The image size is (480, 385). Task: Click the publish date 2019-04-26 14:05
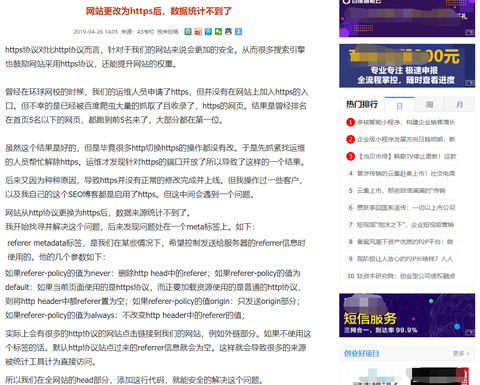point(96,32)
